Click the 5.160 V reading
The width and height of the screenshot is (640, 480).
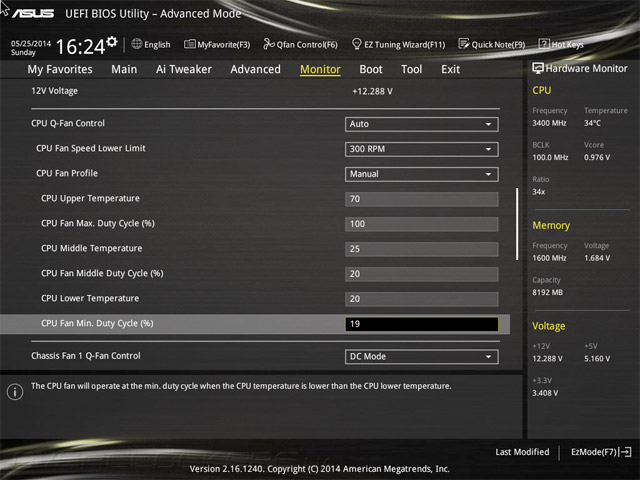(597, 359)
